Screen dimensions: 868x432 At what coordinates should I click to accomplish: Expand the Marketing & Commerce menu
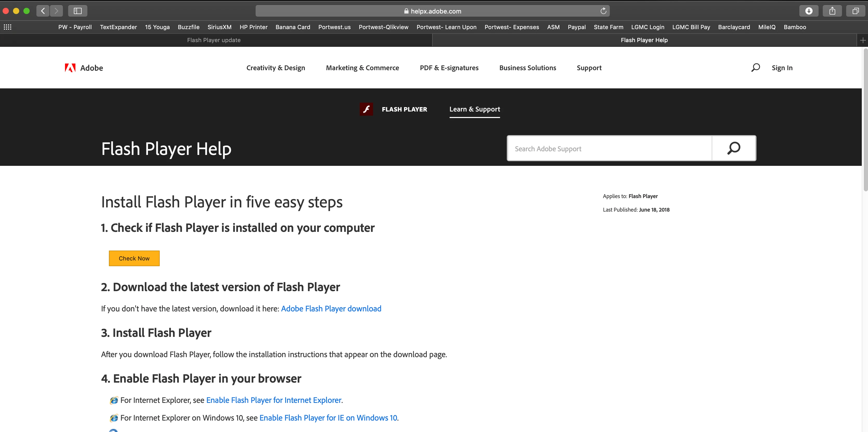362,68
